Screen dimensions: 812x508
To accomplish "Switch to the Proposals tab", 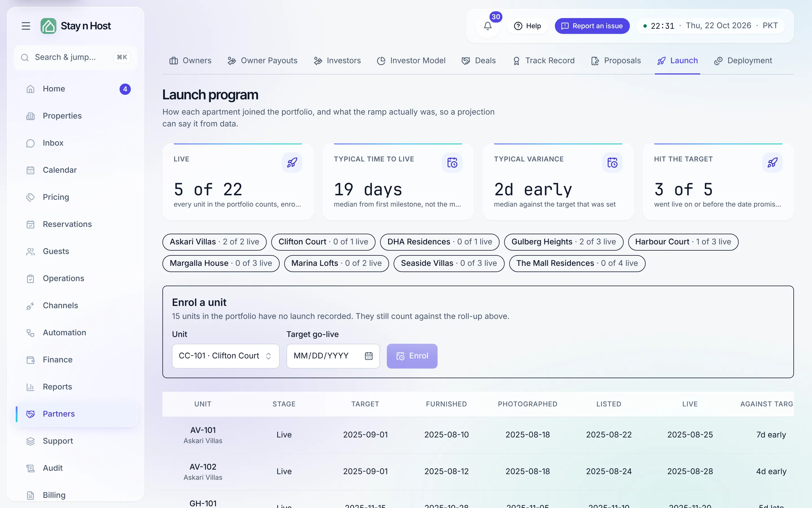I will pos(616,61).
